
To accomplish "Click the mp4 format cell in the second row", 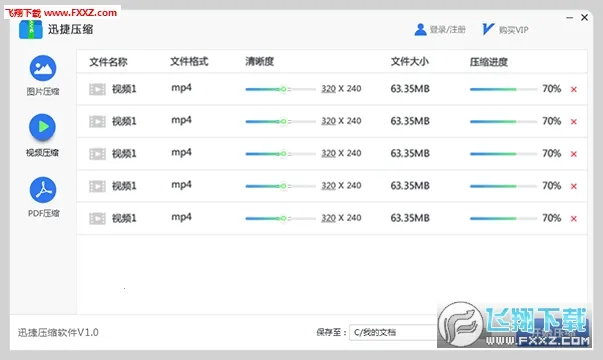I will pyautogui.click(x=182, y=120).
